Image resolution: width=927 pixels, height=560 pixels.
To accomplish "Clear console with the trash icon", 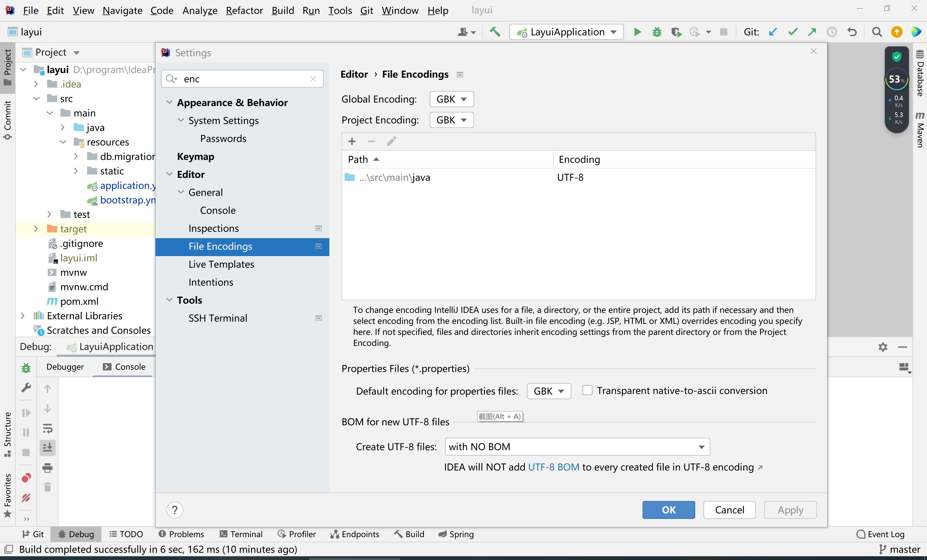I will (x=48, y=487).
